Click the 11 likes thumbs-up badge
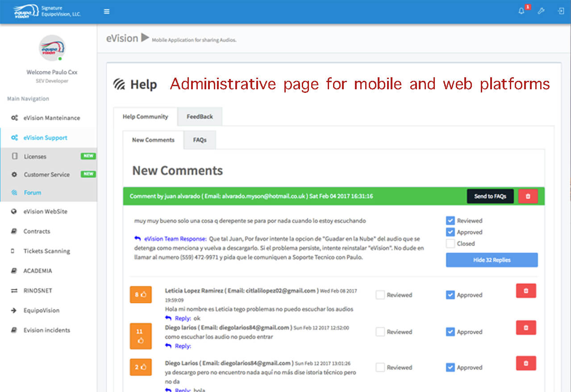This screenshot has height=392, width=571. (141, 336)
